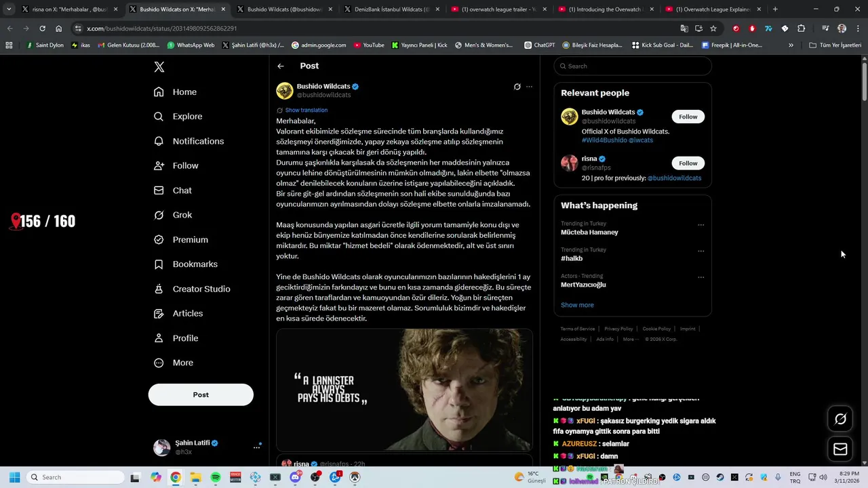The image size is (868, 488).
Task: Open the Bushido Wildcats author avatar
Action: click(285, 90)
